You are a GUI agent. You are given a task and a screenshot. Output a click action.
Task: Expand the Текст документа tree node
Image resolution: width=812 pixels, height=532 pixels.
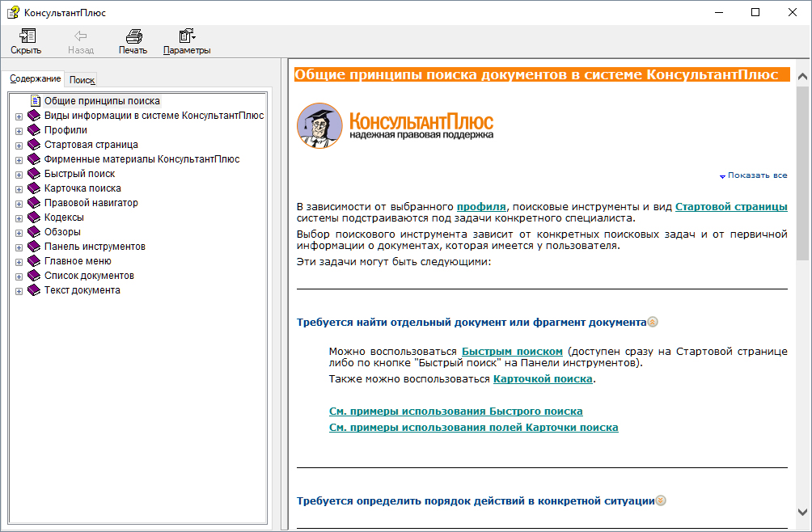tap(19, 291)
